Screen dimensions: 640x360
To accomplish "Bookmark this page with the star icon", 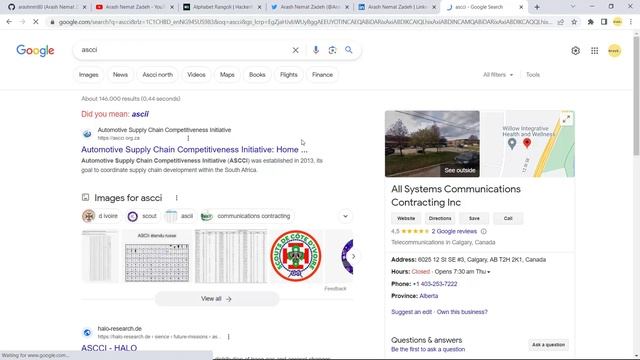I will 574,22.
